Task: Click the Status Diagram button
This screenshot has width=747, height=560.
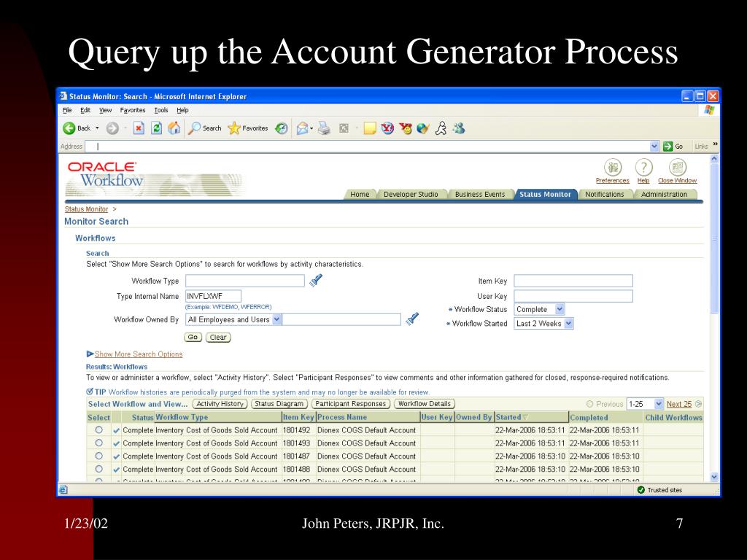Action: [x=279, y=404]
